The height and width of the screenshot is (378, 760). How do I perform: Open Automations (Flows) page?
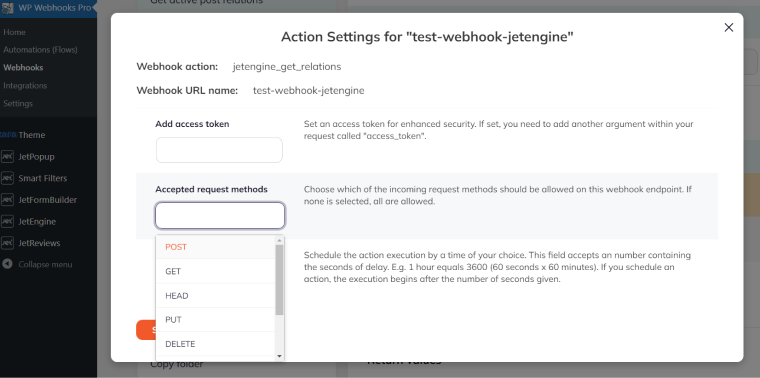point(40,49)
